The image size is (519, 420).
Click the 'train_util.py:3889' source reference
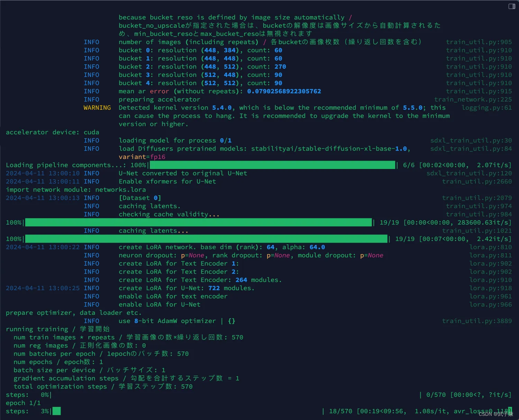pos(477,321)
